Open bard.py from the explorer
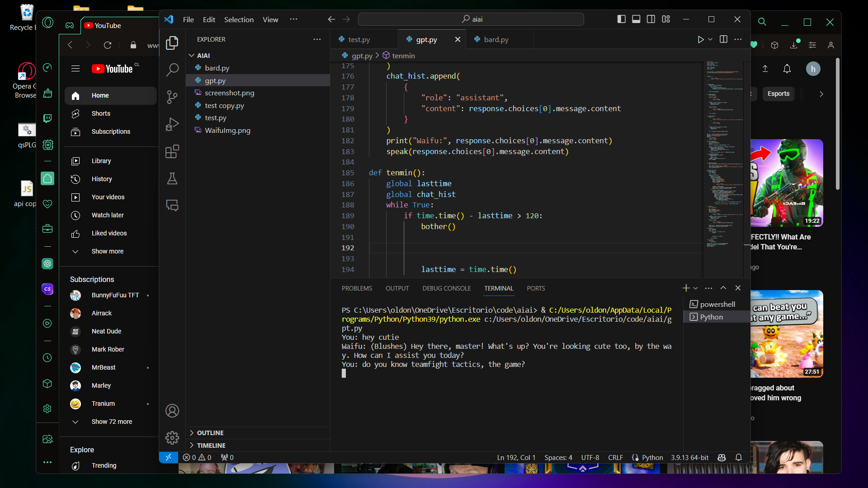The image size is (868, 488). tap(217, 68)
